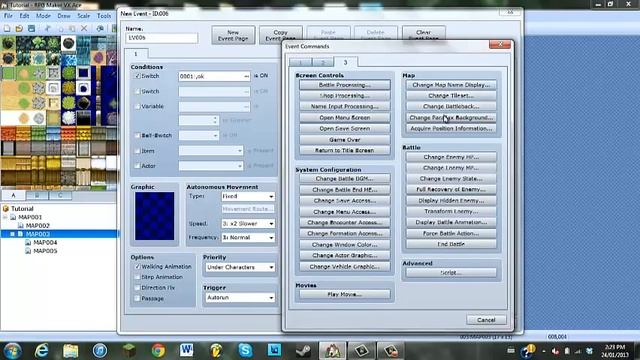Select MAP005 in the map tree

point(45,251)
